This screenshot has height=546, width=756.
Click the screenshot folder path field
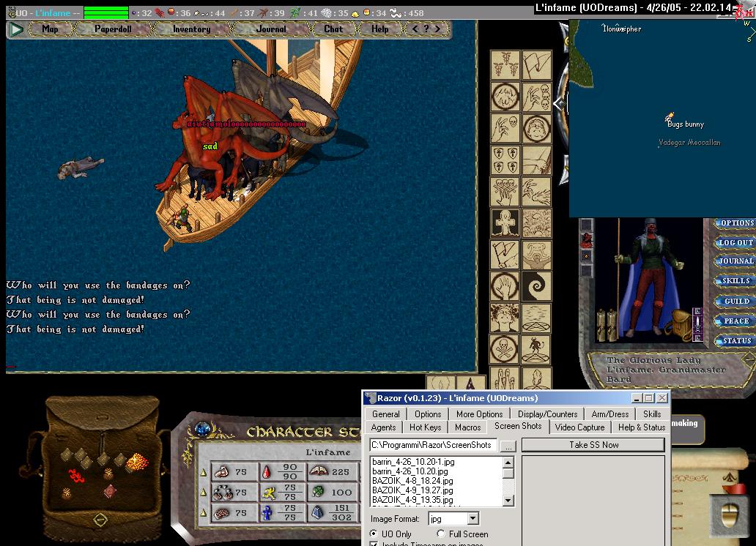(434, 445)
